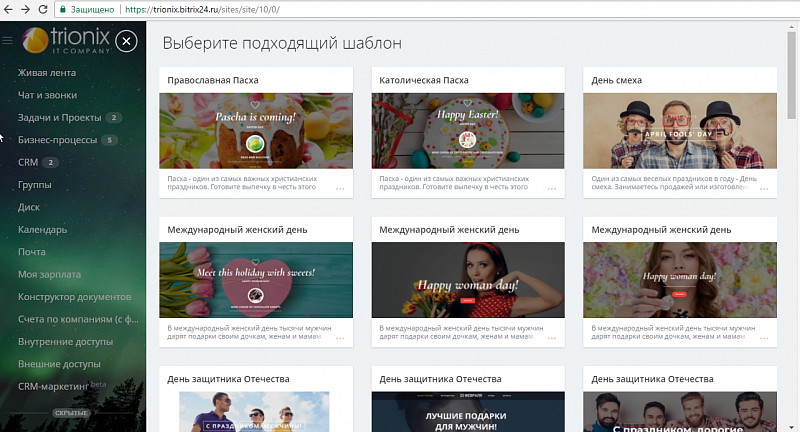The image size is (800, 432).
Task: Expand description dots on День смеха card
Action: [x=764, y=189]
